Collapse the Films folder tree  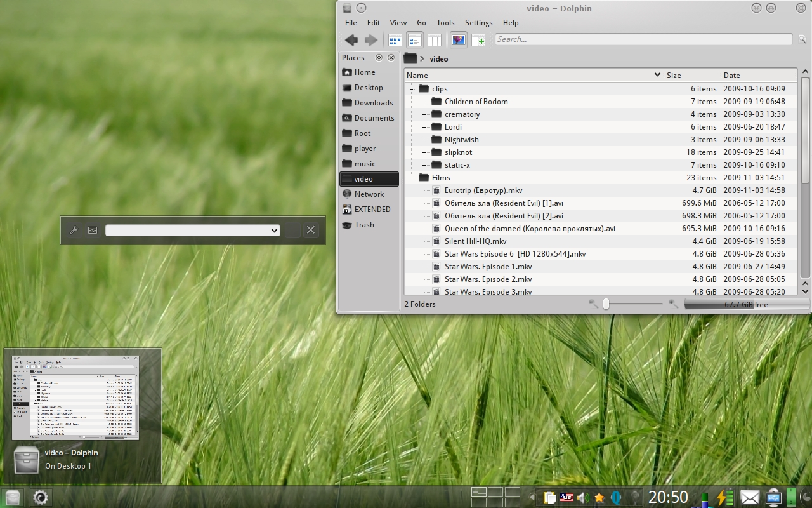[412, 178]
